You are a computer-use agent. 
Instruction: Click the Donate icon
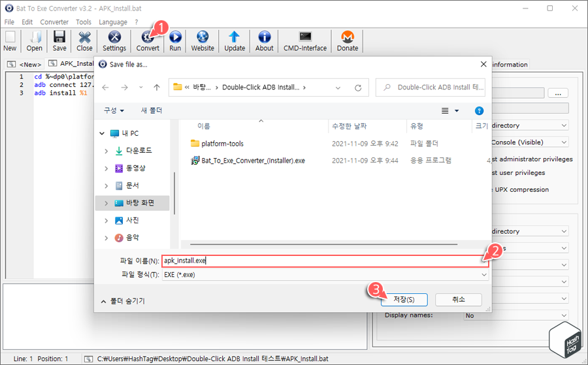[x=348, y=41]
